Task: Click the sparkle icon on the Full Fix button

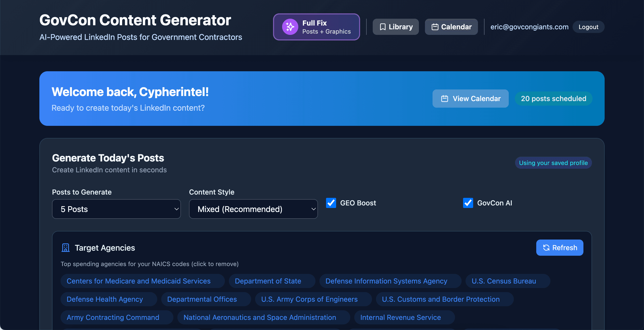Action: coord(290,27)
